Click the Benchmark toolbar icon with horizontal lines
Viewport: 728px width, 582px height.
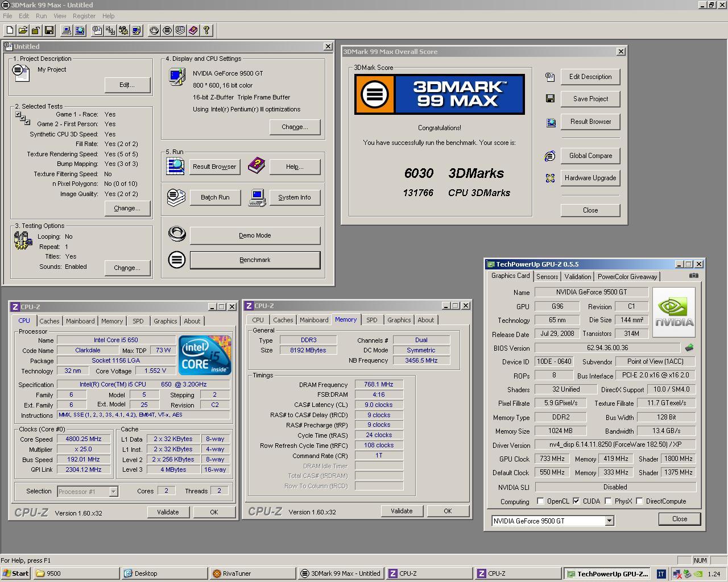[x=167, y=30]
